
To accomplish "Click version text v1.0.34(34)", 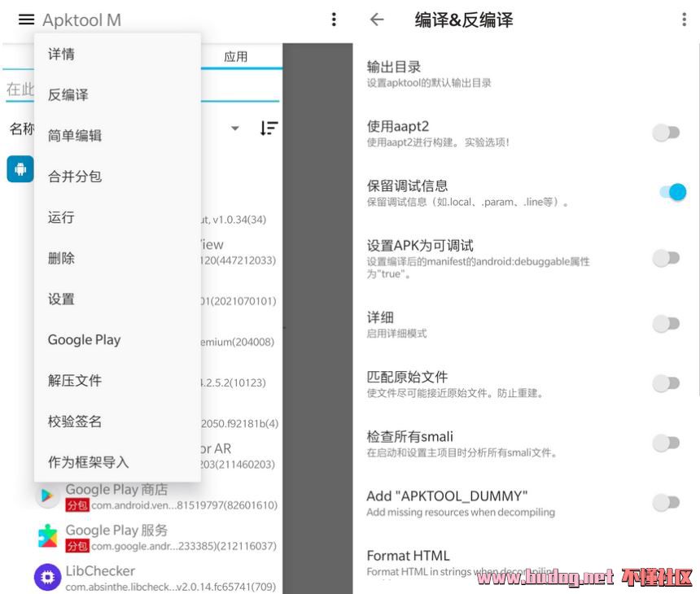I will [x=238, y=220].
